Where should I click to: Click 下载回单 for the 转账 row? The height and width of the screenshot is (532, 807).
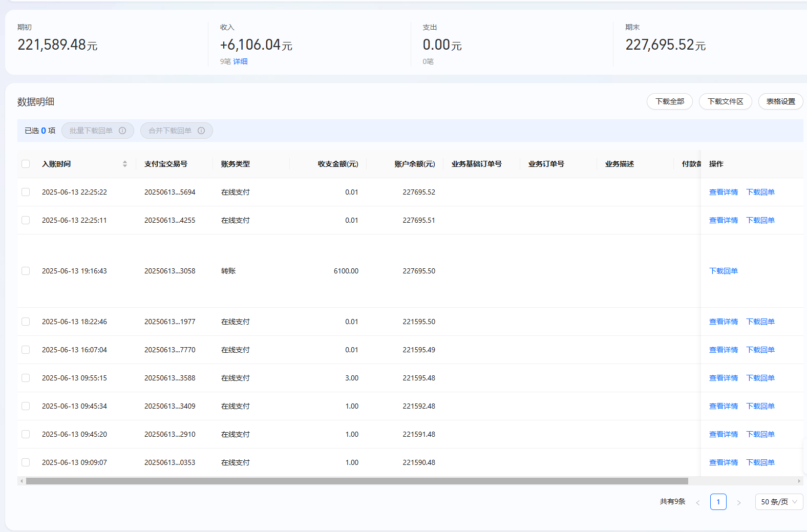724,271
